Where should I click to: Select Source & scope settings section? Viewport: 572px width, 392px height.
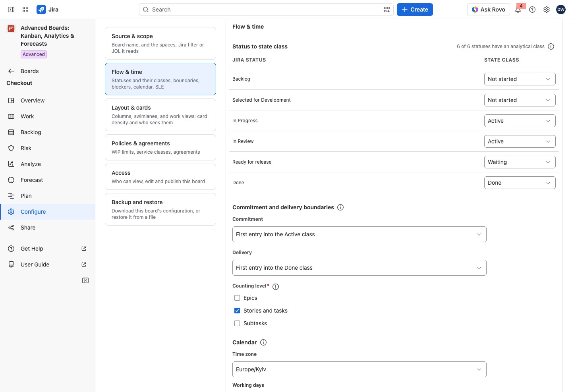pyautogui.click(x=160, y=43)
